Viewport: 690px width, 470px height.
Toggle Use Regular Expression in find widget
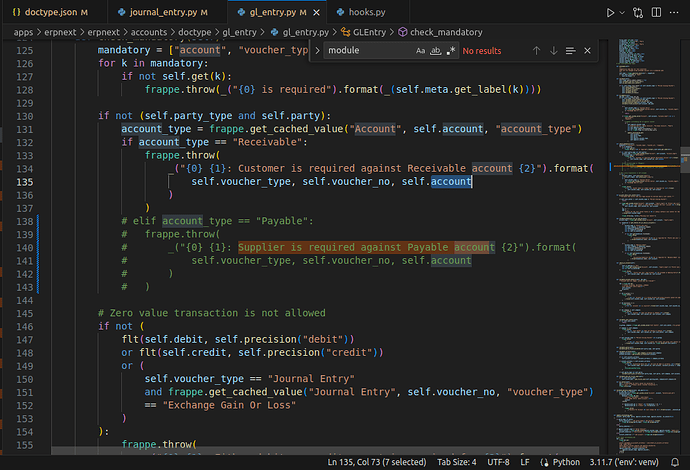coord(451,50)
